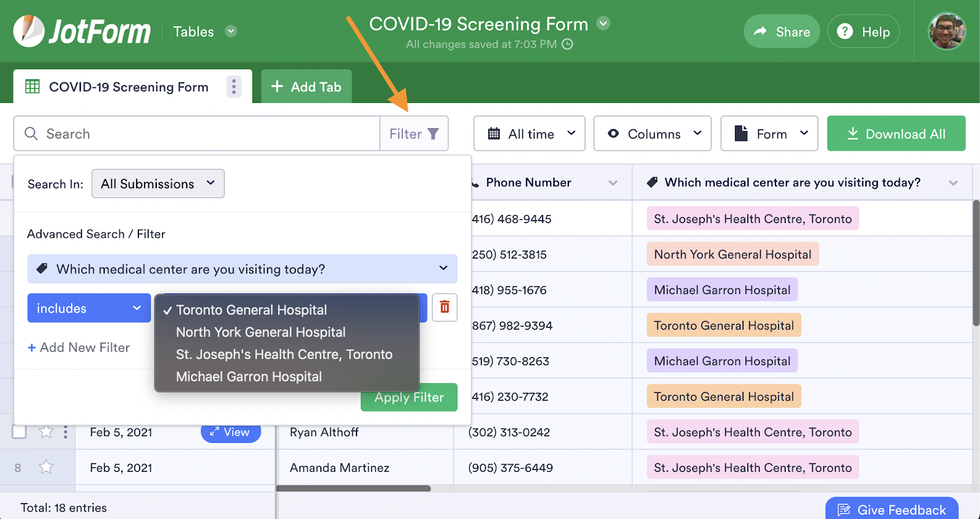Click Add New Filter link

[x=78, y=347]
